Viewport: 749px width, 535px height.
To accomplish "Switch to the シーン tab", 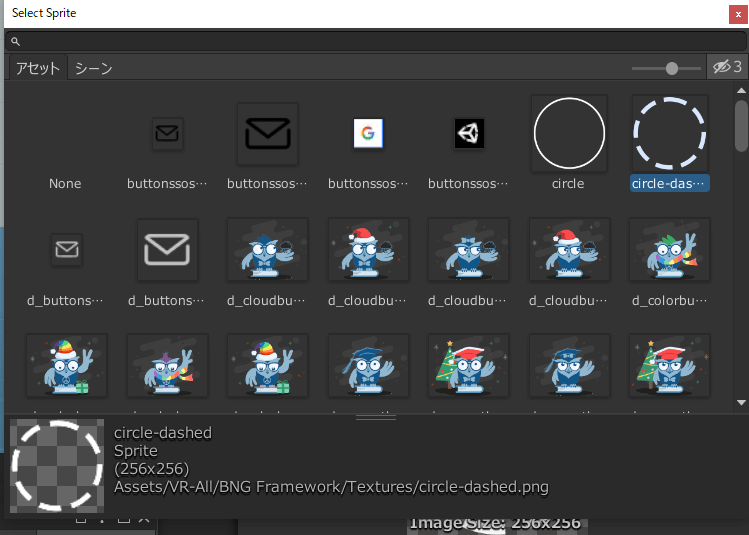I will 93,68.
